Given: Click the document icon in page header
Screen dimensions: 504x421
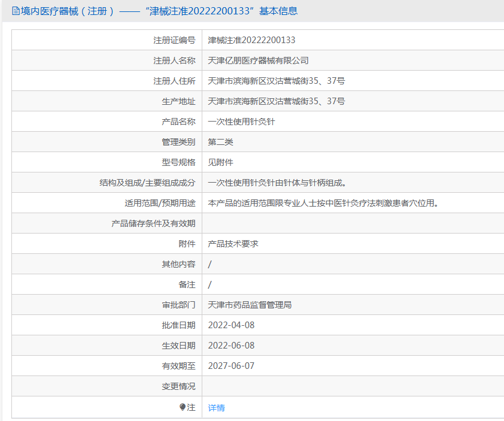Looking at the screenshot, I should point(16,11).
